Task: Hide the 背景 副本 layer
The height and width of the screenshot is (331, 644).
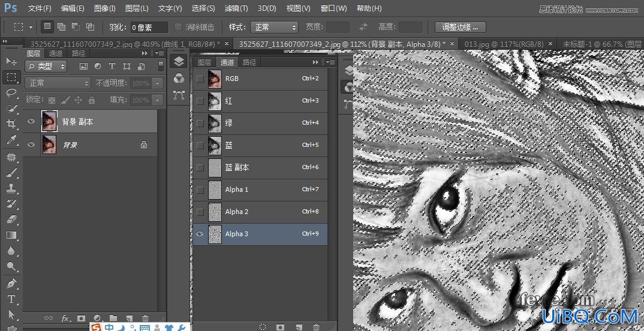Action: click(31, 121)
